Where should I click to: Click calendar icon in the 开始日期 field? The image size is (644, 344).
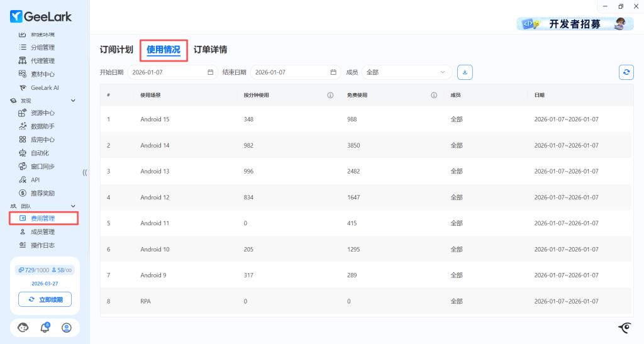pos(211,72)
